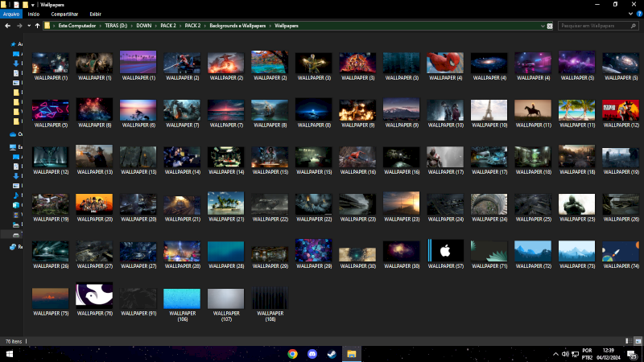The width and height of the screenshot is (644, 362).
Task: Open Discord from the taskbar
Action: [x=312, y=354]
